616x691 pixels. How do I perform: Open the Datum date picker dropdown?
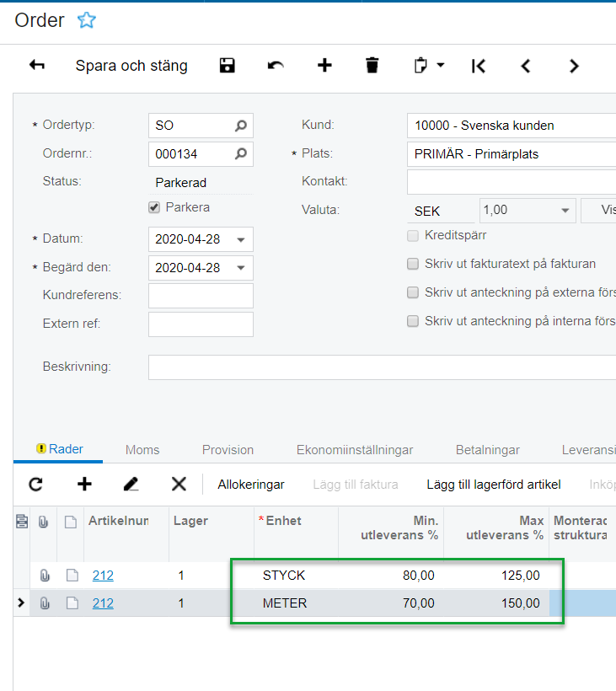[241, 239]
